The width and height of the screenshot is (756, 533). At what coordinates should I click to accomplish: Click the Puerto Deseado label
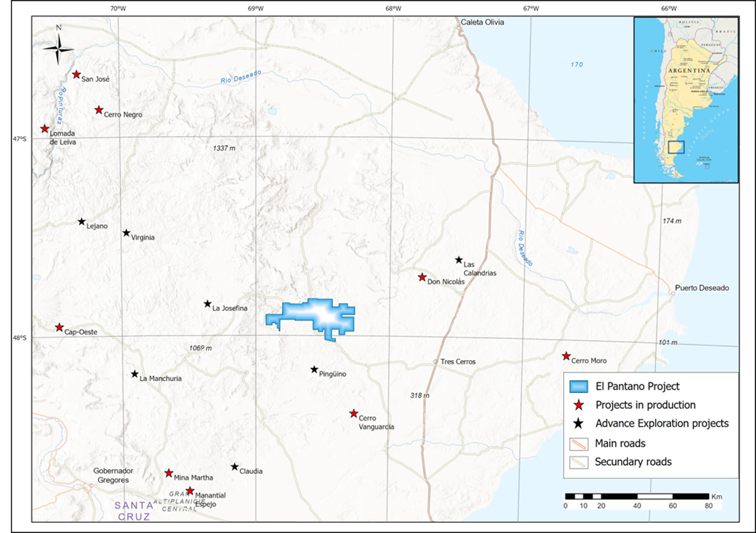coord(702,288)
